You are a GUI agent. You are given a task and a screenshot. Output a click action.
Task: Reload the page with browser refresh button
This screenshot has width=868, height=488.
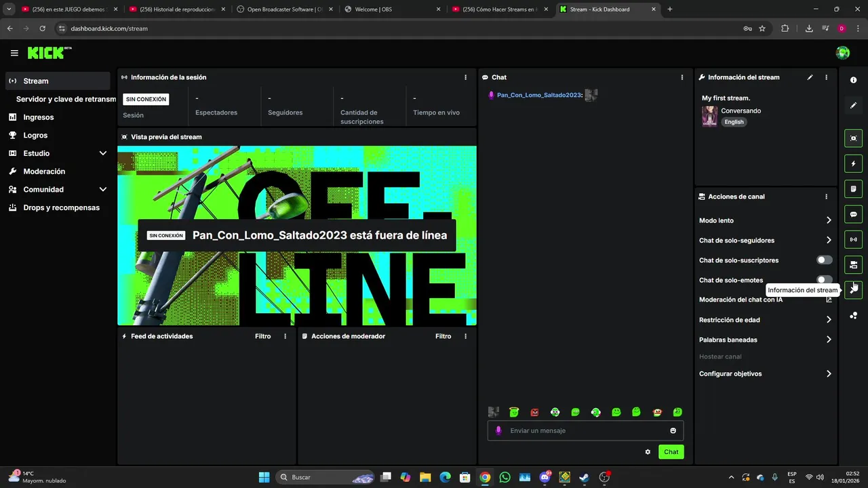42,28
